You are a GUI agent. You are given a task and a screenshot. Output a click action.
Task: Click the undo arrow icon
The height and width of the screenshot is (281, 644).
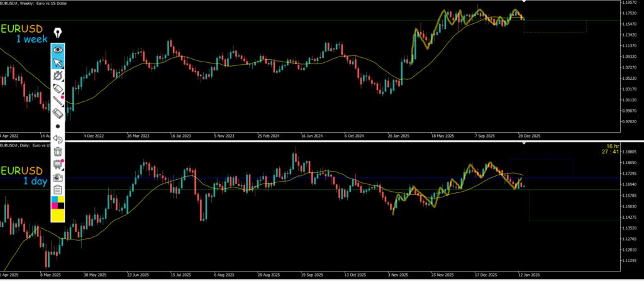coord(58,139)
